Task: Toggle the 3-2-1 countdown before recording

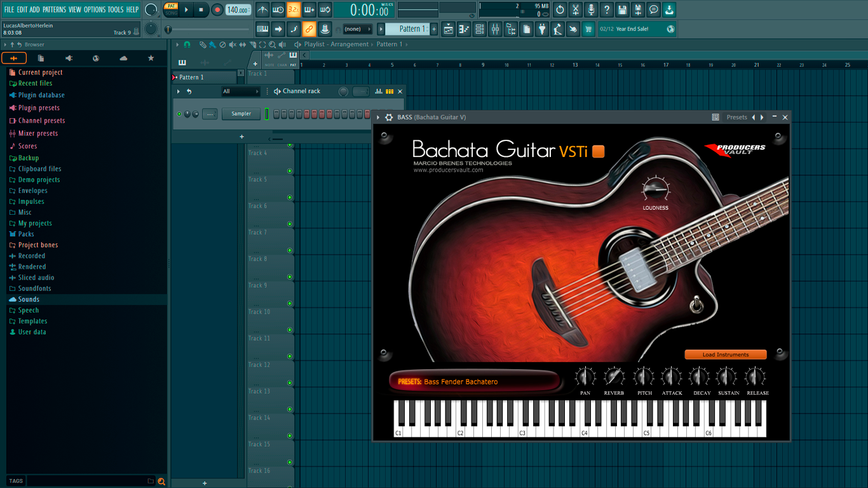Action: (294, 10)
